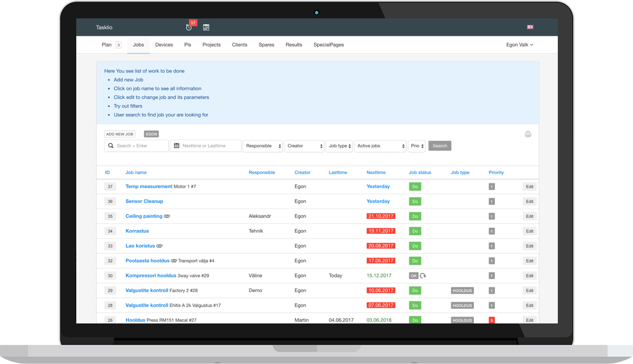This screenshot has width=633, height=364.
Task: Click the Responsible name Aleksandr
Action: tap(260, 216)
